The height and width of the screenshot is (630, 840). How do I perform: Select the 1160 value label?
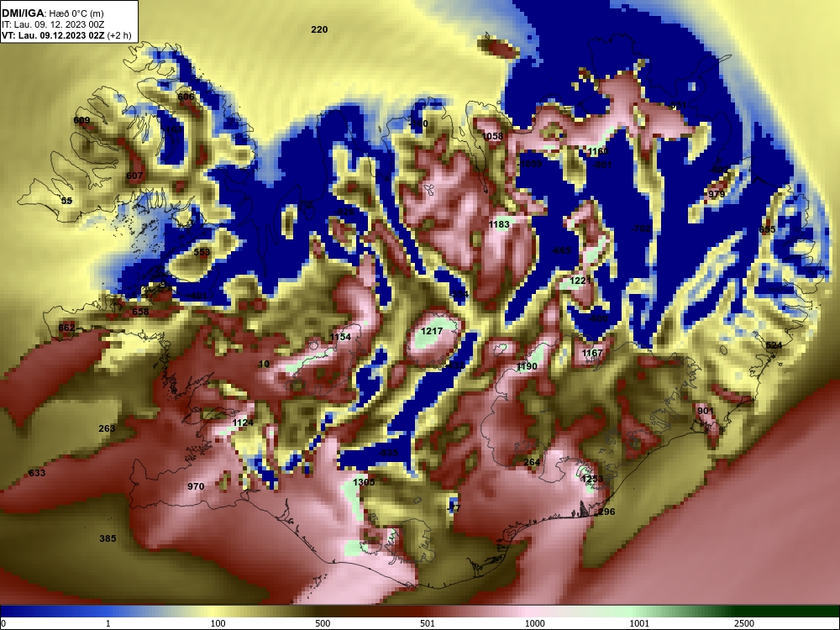598,151
